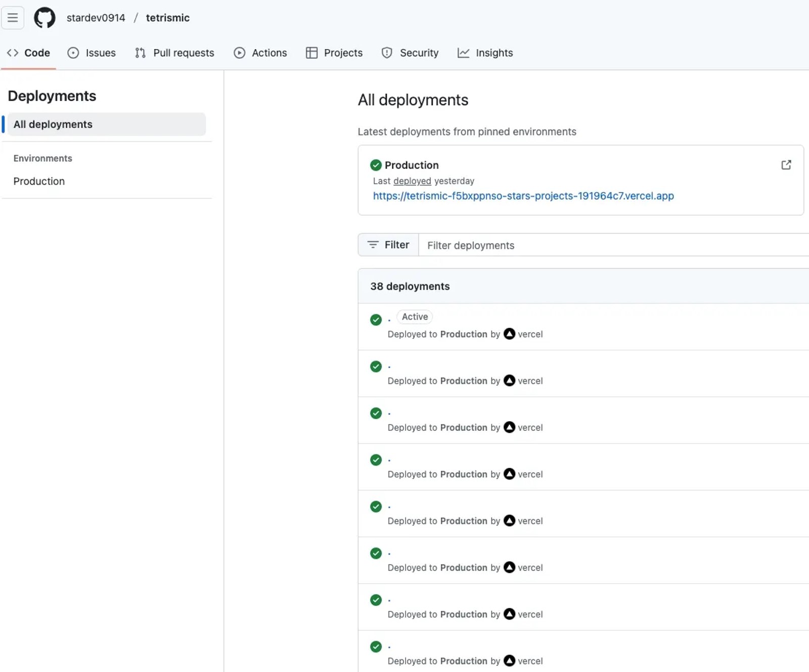Select Production in the Environments sidebar
Screen dimensions: 809x672
[x=39, y=181]
